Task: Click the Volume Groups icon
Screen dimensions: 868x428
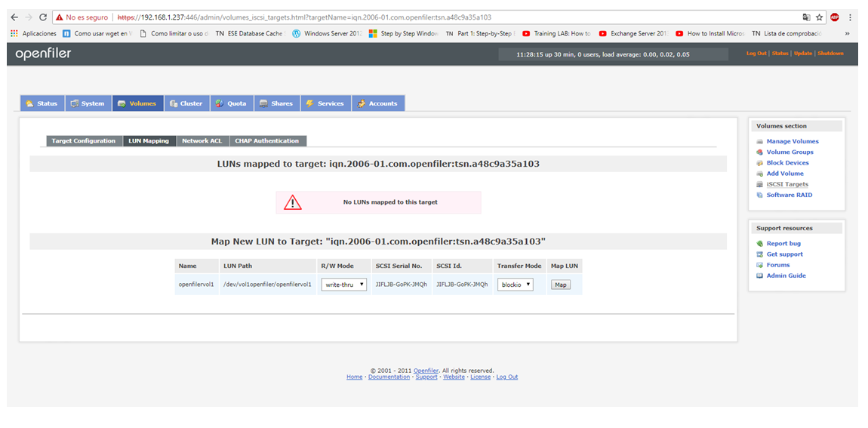Action: coord(760,152)
